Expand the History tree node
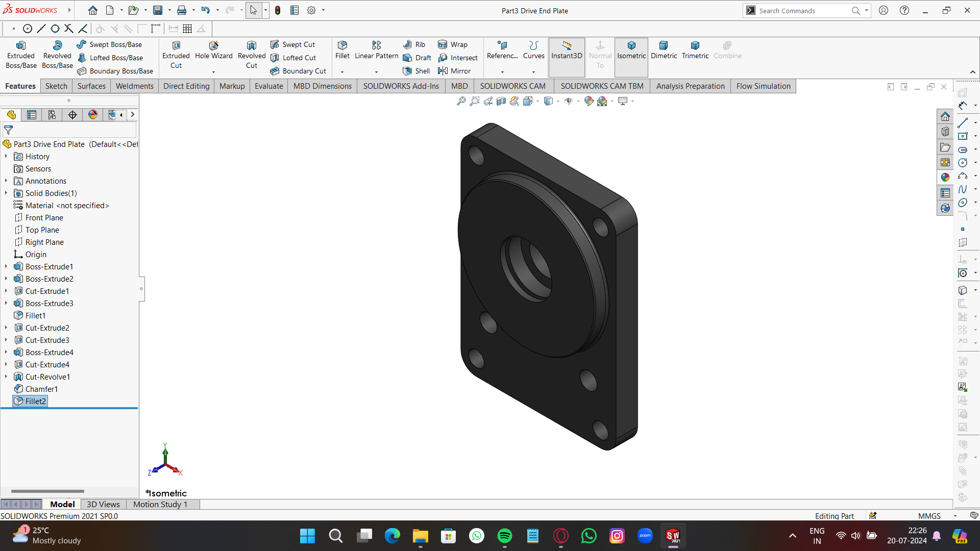The width and height of the screenshot is (980, 551). pos(6,157)
